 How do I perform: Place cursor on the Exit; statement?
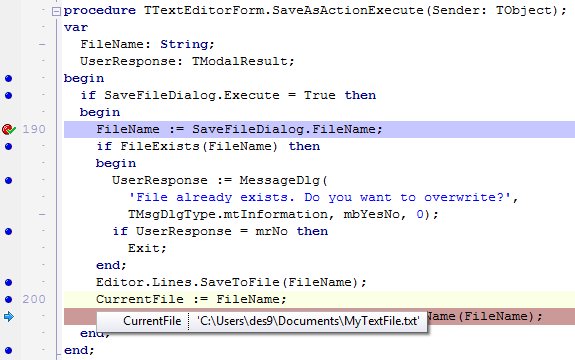pyautogui.click(x=147, y=248)
